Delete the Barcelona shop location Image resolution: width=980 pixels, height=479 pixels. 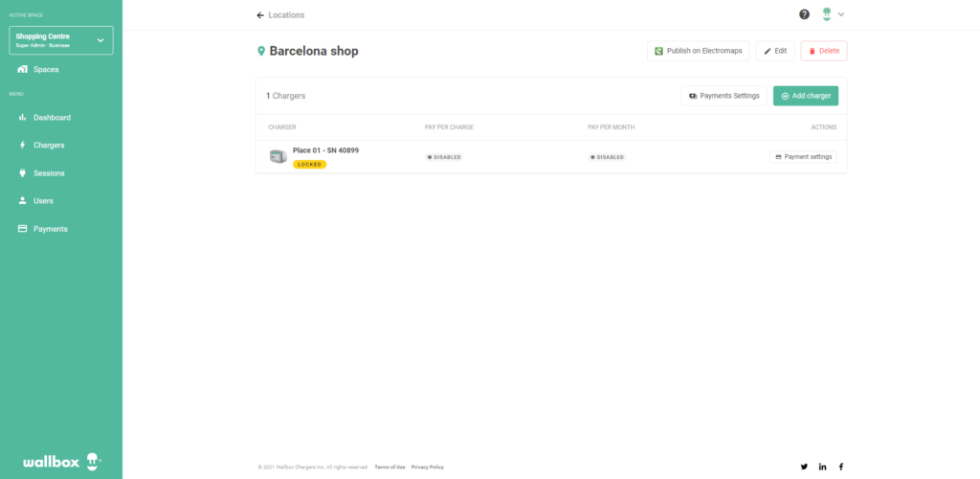coord(823,51)
